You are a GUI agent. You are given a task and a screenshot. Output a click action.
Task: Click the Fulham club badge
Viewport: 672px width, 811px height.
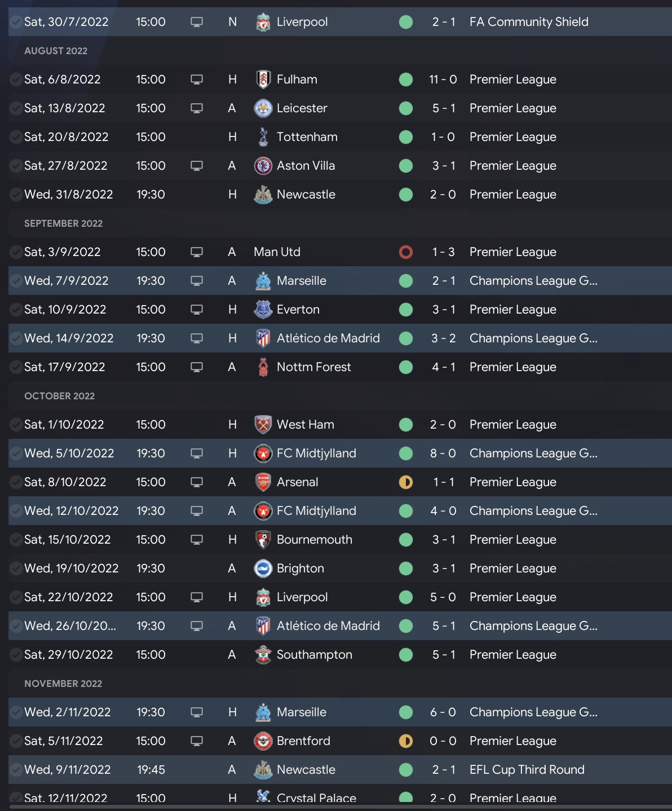(263, 80)
